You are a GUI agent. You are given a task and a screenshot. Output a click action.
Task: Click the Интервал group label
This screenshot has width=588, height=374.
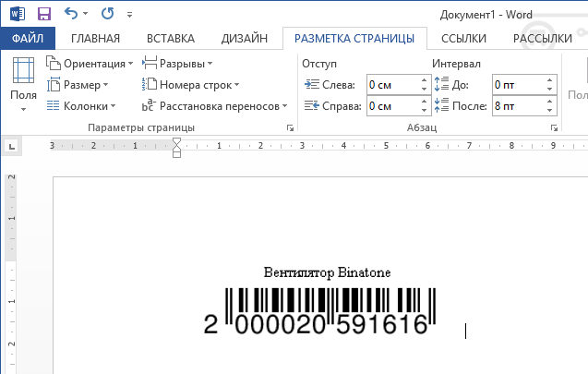(456, 64)
